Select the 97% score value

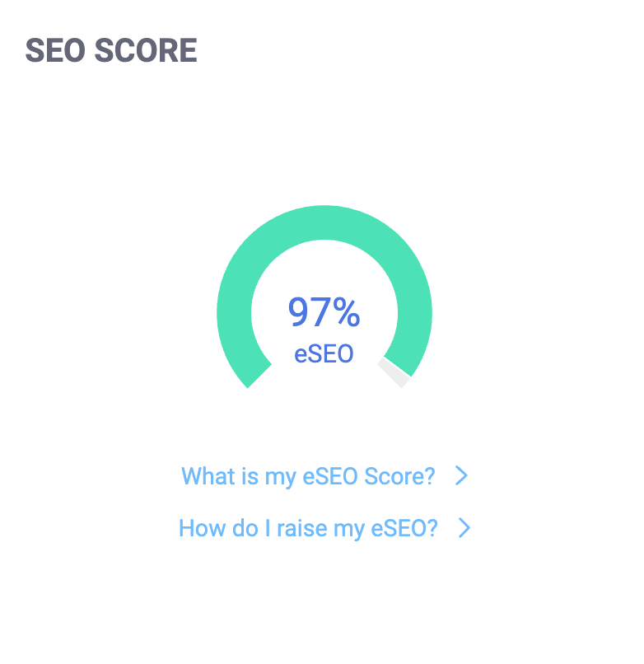coord(324,311)
